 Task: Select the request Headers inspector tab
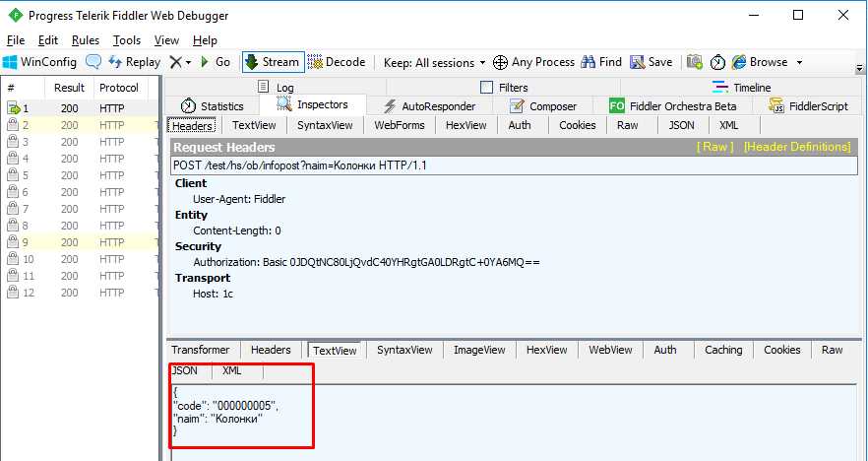[x=192, y=126]
